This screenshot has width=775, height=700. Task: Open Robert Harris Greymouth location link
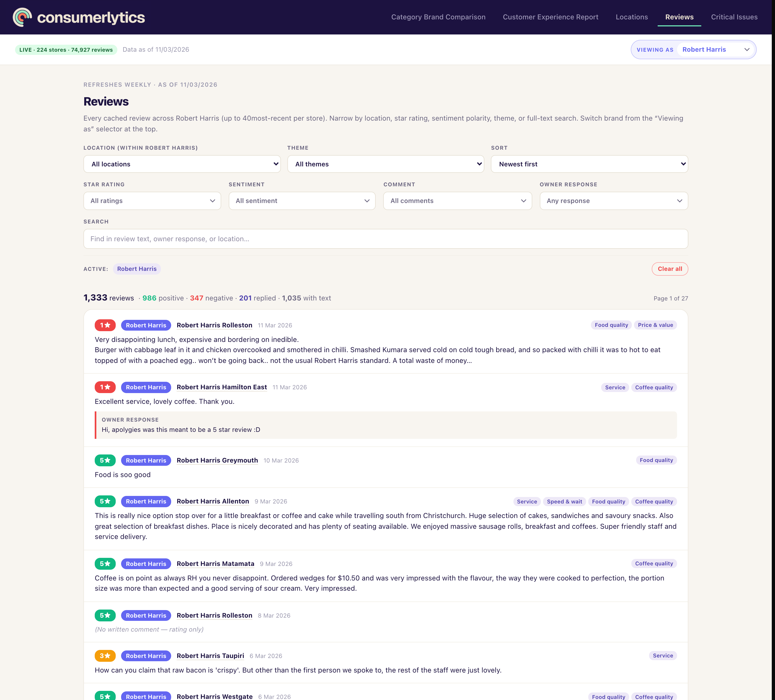217,460
